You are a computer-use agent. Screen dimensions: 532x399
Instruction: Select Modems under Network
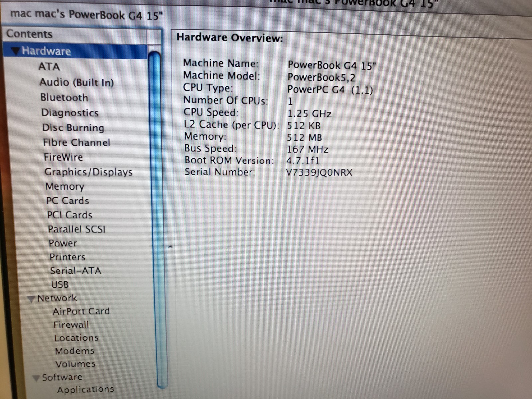pos(75,351)
